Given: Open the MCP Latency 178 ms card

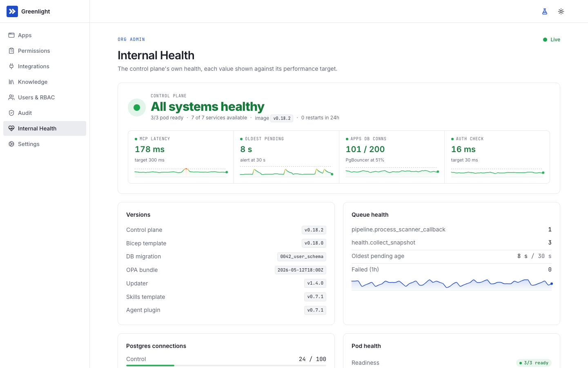Looking at the screenshot, I should 181,157.
